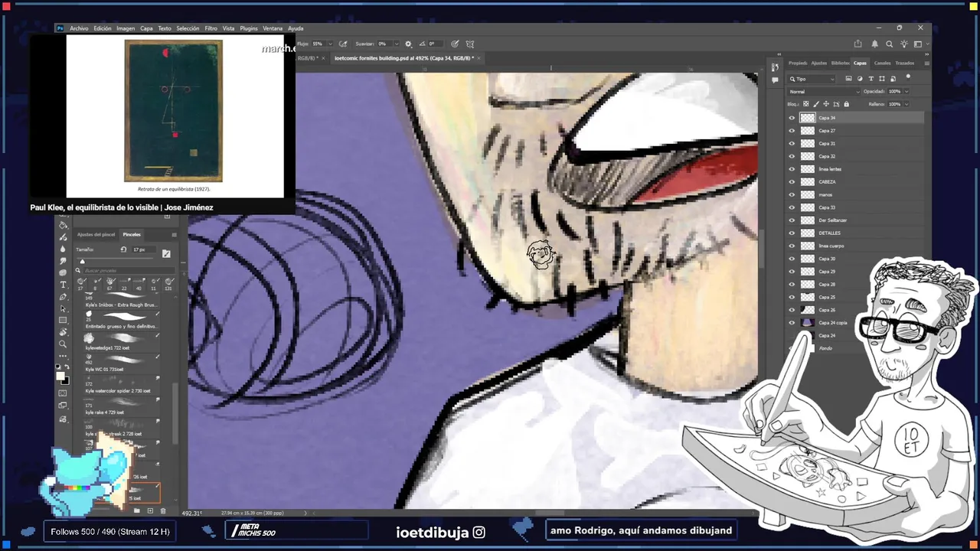Open symmetry butterfly options

coord(469,44)
